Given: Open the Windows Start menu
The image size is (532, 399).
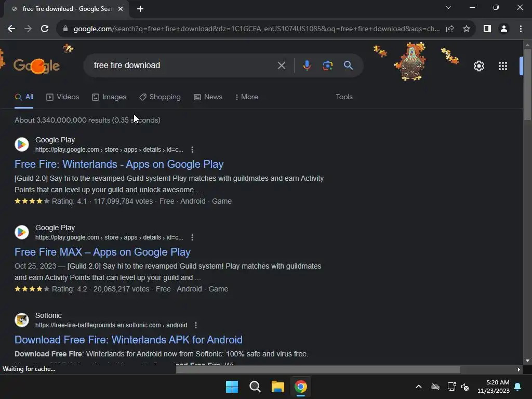Looking at the screenshot, I should click(x=232, y=387).
